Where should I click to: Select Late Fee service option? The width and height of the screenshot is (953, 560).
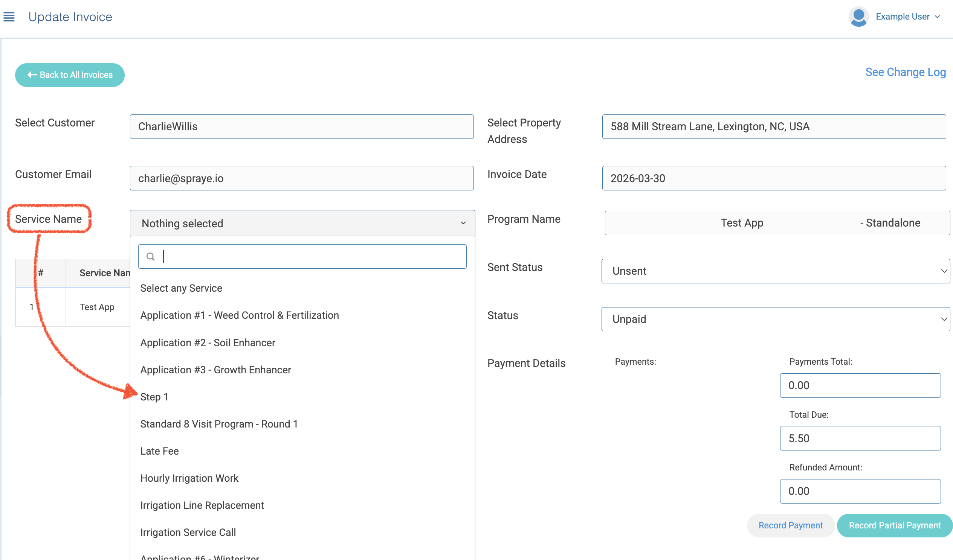159,451
